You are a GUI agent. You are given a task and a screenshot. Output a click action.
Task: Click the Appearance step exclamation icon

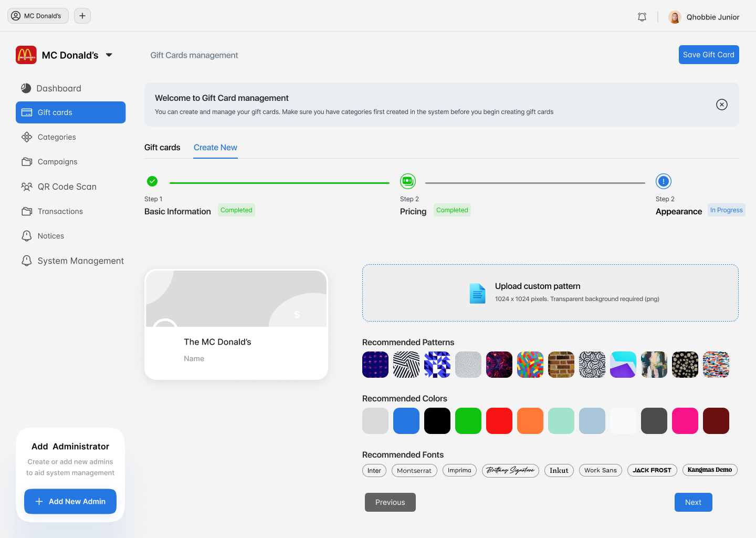(664, 181)
